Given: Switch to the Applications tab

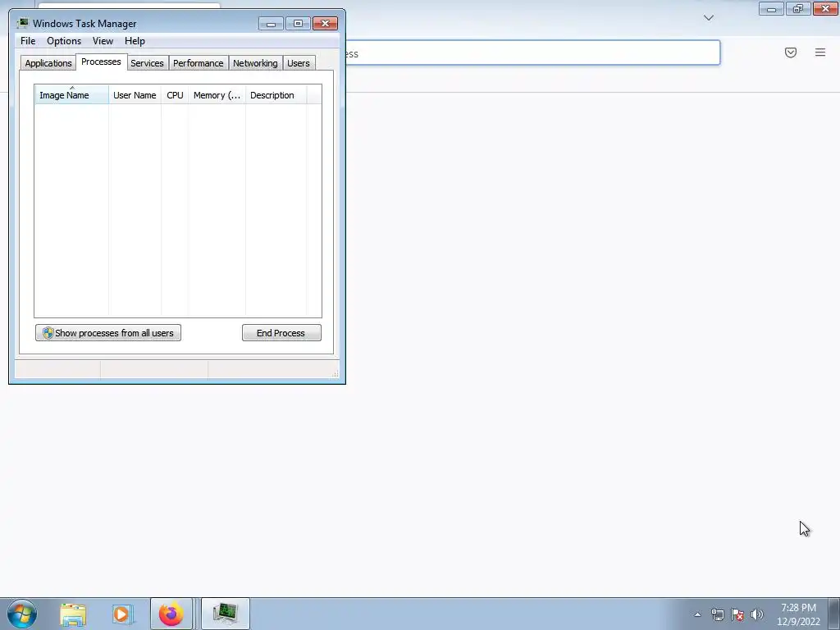Looking at the screenshot, I should [x=48, y=63].
